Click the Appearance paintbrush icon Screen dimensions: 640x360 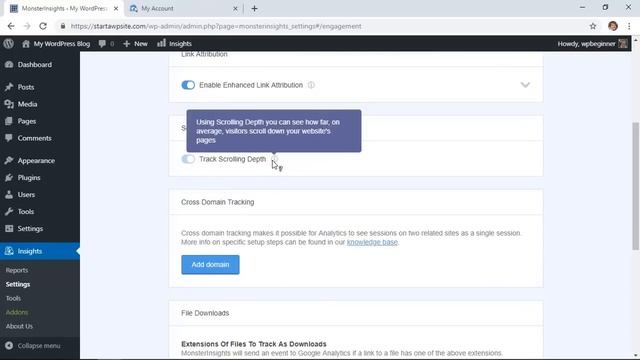(9, 160)
